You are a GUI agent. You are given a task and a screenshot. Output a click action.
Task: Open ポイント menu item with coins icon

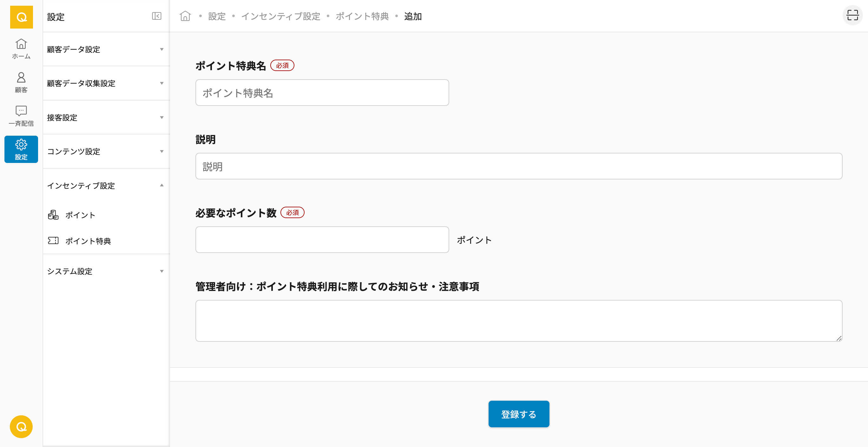(x=80, y=215)
